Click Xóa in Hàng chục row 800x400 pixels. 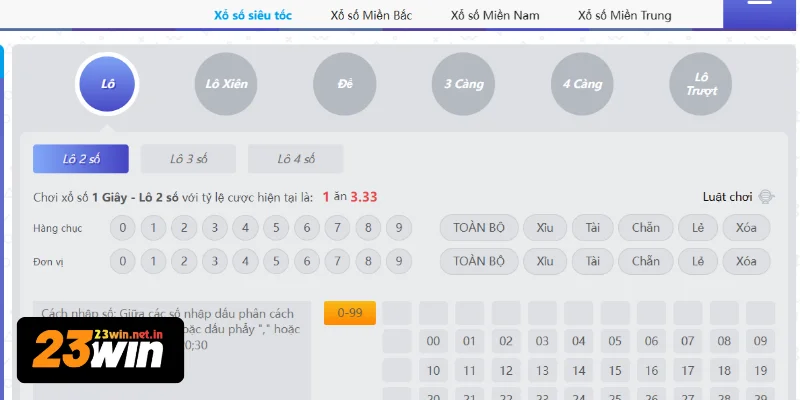coord(746,228)
